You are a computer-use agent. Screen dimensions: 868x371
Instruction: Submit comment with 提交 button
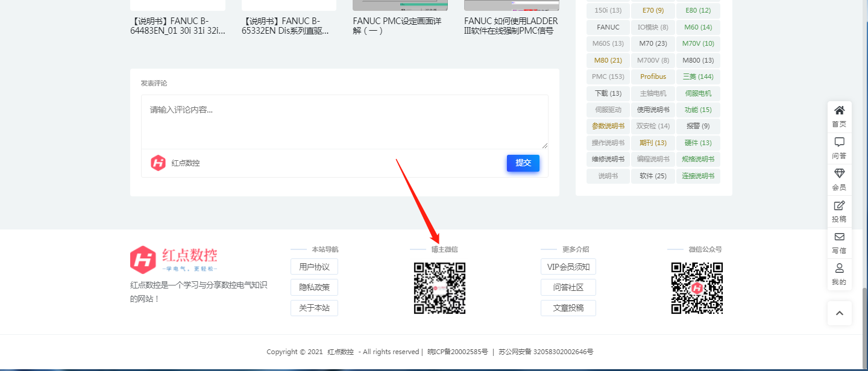point(523,163)
